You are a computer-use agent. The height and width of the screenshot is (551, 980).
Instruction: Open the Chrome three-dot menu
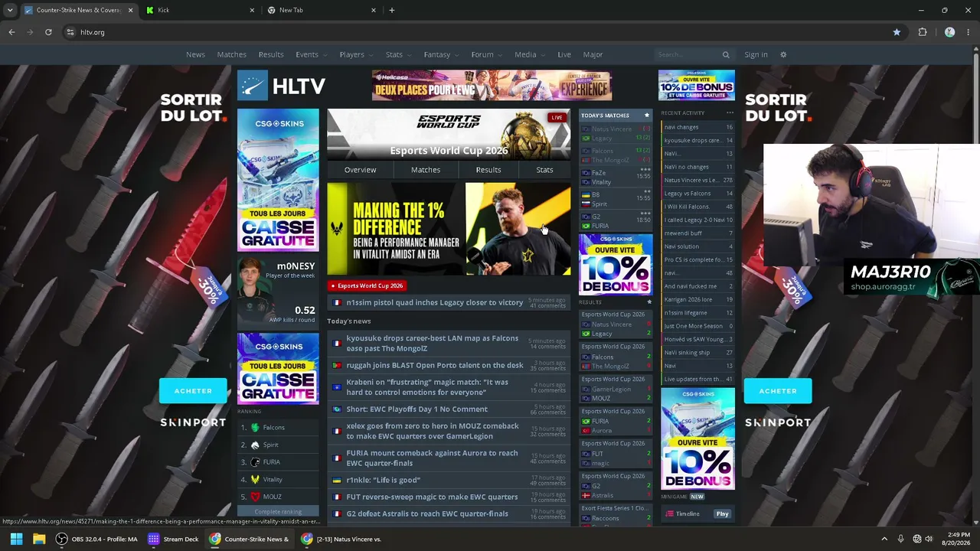point(969,32)
